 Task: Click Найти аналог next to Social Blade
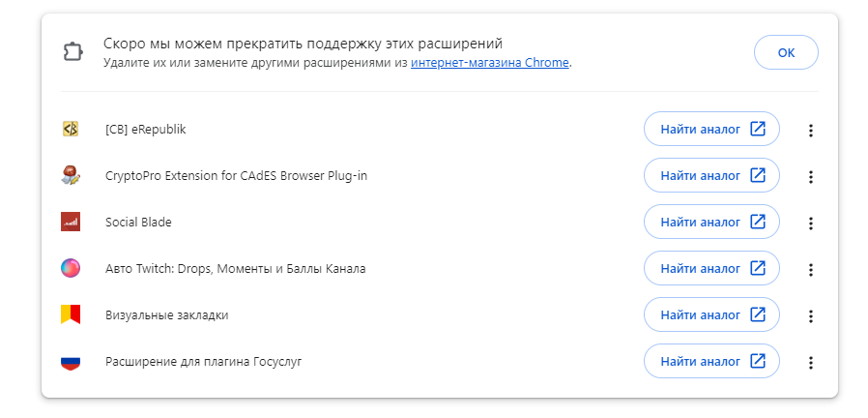[x=711, y=222]
